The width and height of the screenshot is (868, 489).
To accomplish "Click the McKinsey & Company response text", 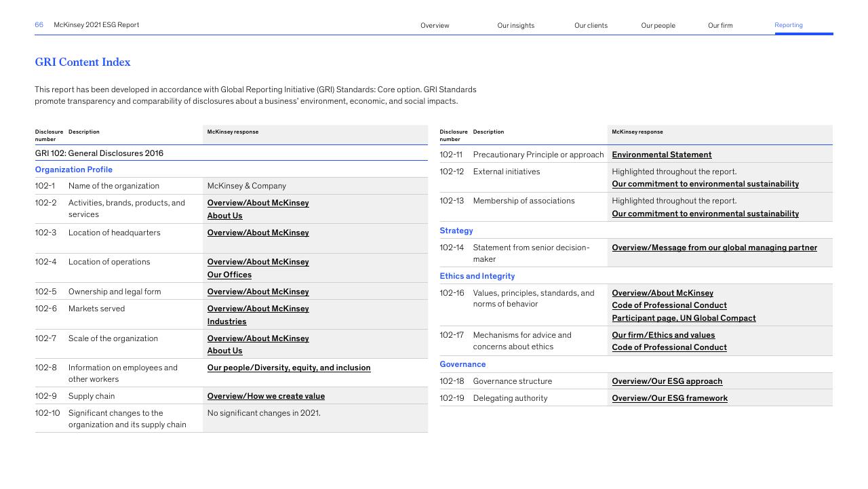I will (x=247, y=186).
